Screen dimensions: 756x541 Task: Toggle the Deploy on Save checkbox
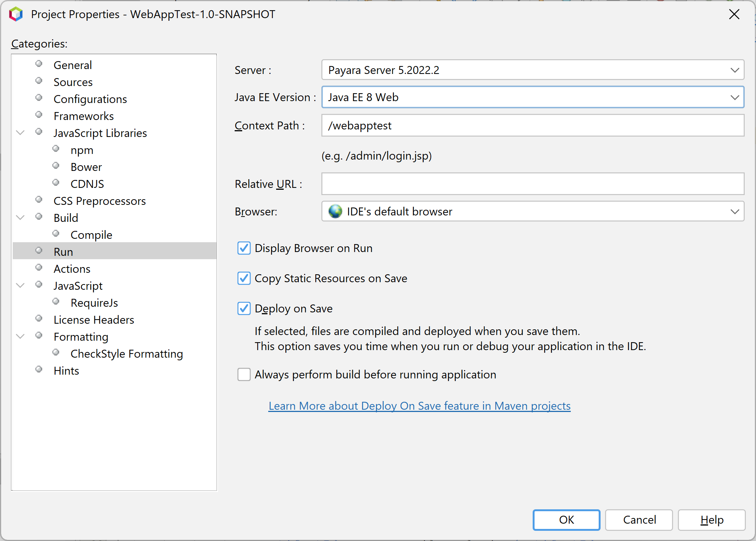[x=245, y=309]
